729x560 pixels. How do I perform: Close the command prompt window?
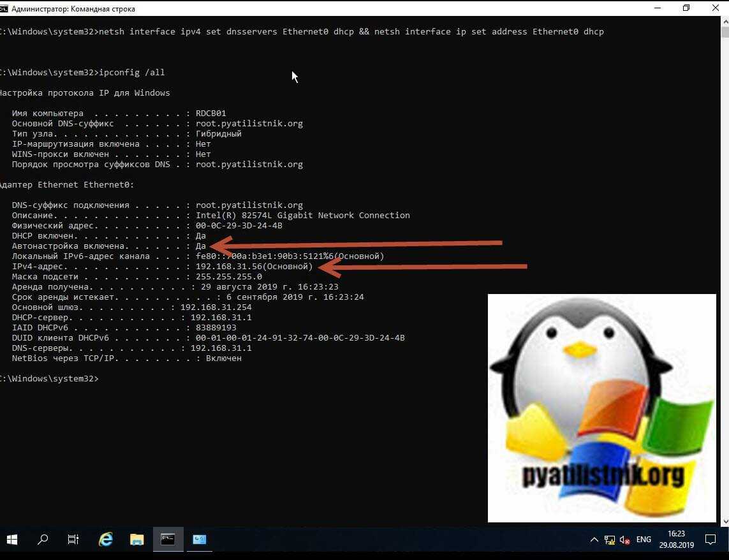716,8
